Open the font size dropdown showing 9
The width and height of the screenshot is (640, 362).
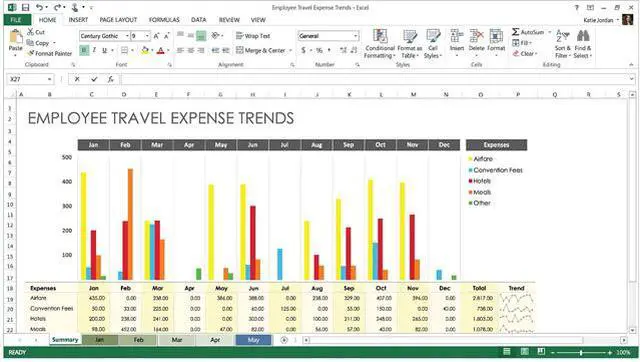[x=147, y=36]
